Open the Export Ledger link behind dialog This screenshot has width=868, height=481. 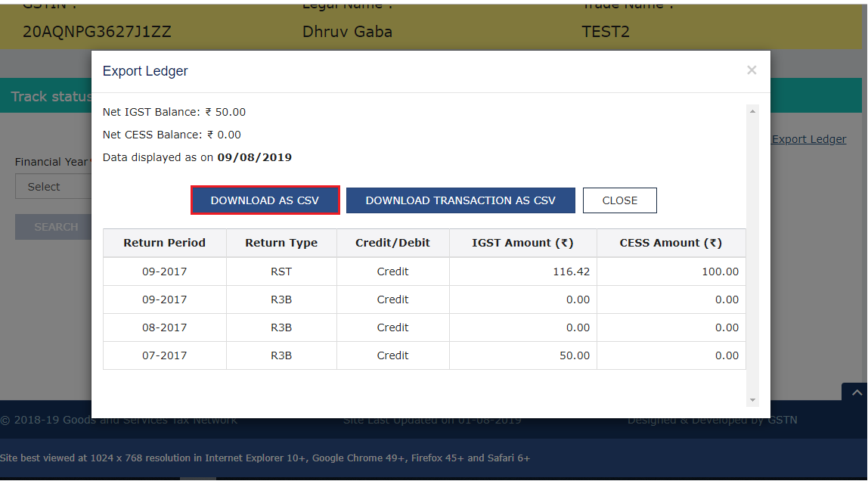click(x=809, y=139)
